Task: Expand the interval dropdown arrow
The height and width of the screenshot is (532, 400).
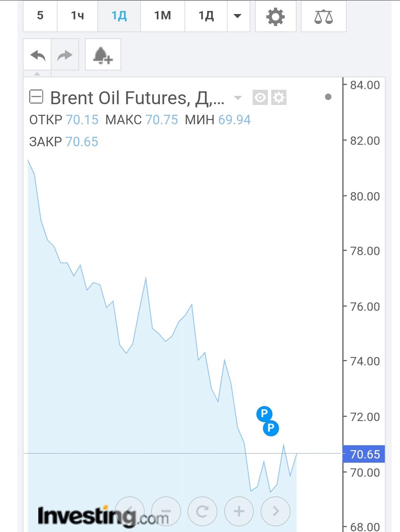Action: pos(238,16)
